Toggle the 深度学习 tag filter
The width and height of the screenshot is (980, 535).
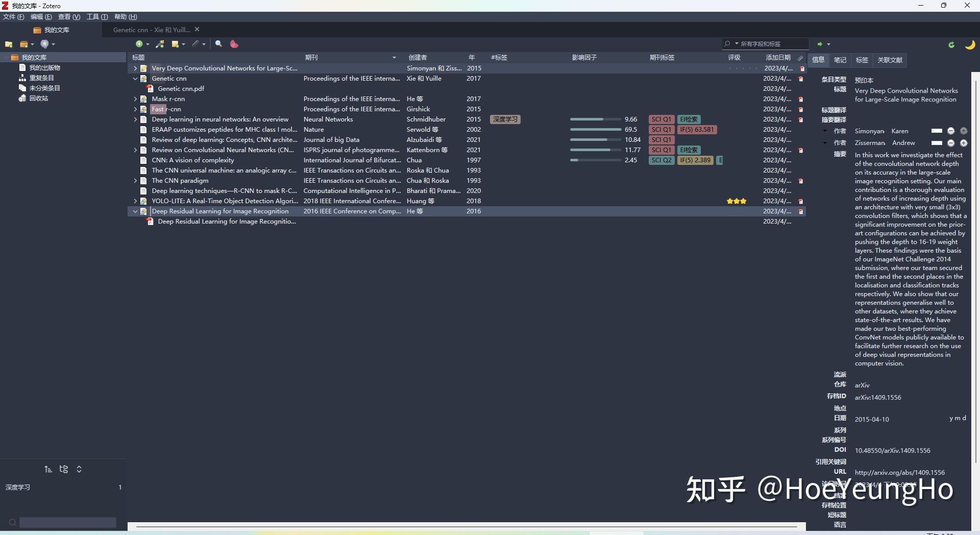pos(18,487)
